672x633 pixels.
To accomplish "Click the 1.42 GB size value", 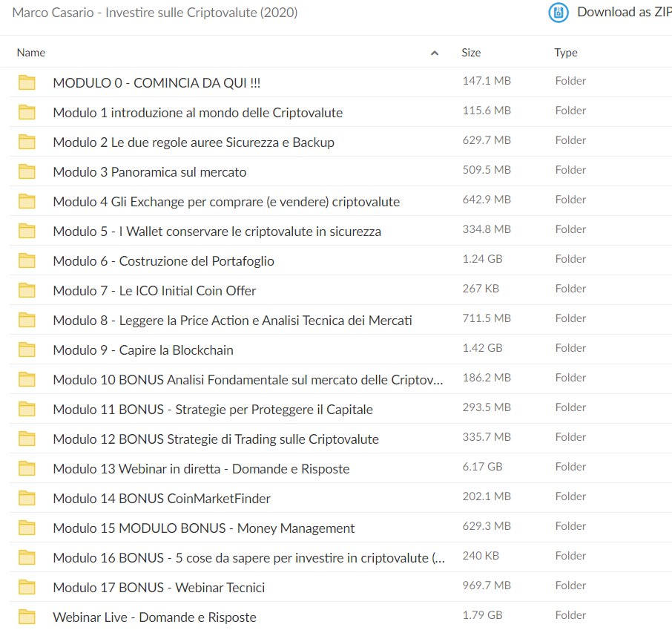I will [x=482, y=348].
